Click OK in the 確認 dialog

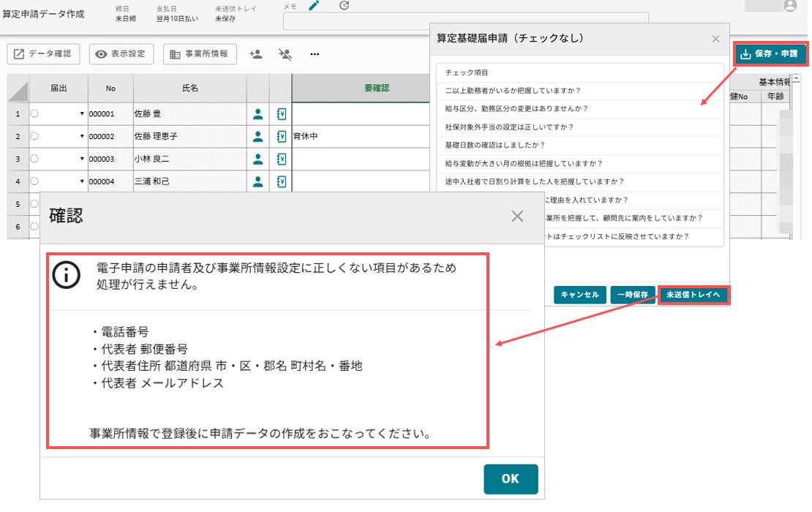tap(511, 479)
